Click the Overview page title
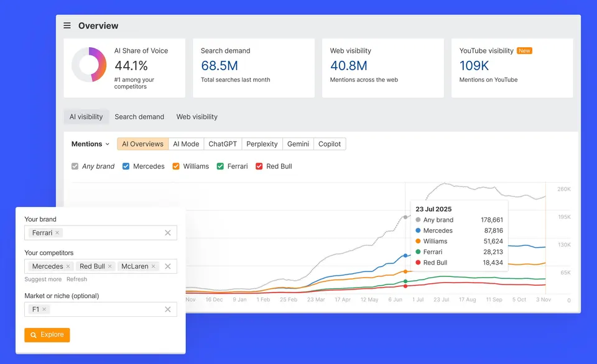This screenshot has width=597, height=364. [x=98, y=25]
